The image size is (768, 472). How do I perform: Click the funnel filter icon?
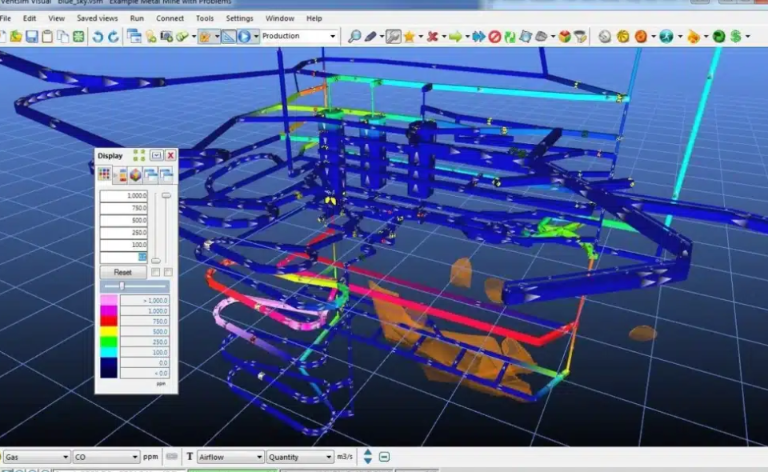(x=580, y=37)
